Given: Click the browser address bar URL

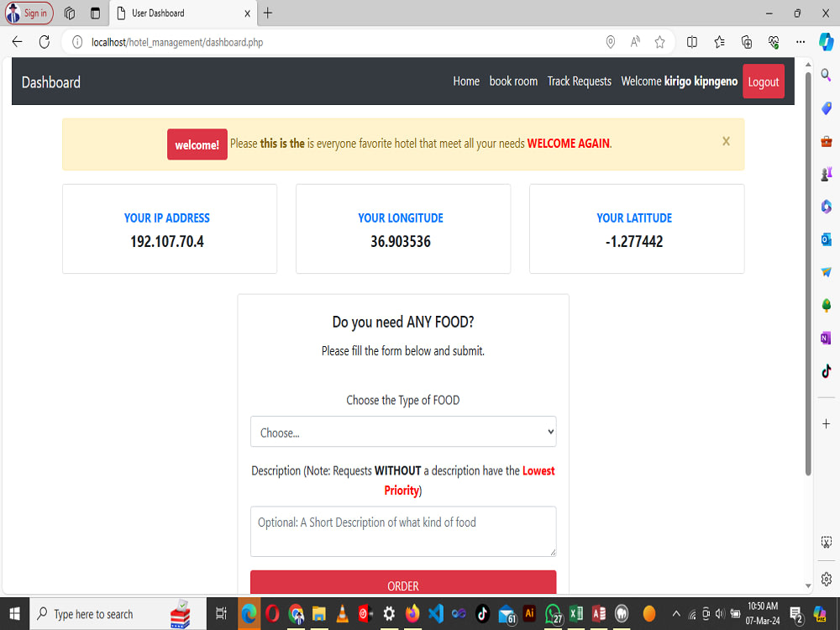Looking at the screenshot, I should point(176,42).
